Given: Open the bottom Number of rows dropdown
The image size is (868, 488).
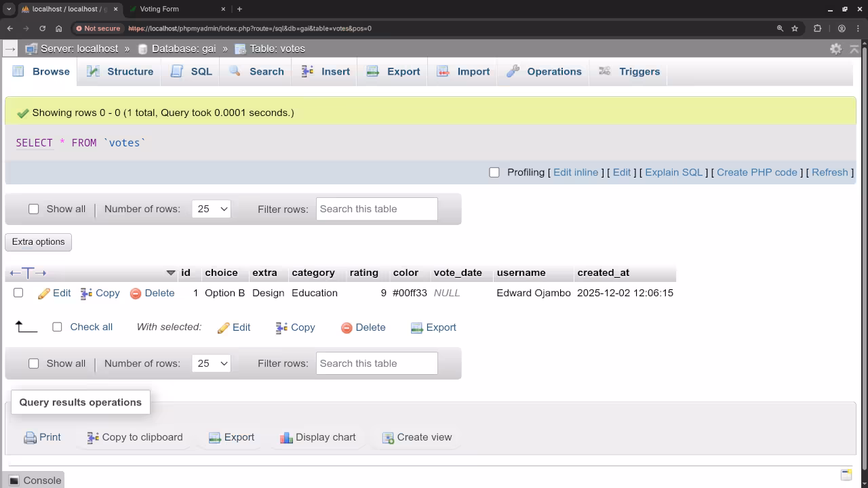Looking at the screenshot, I should point(211,363).
